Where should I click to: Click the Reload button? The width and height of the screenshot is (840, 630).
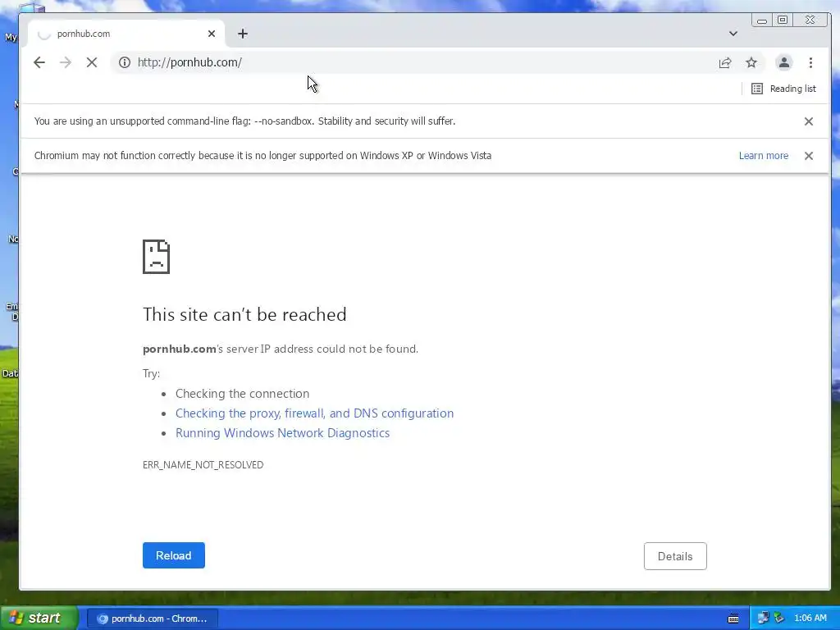click(x=174, y=555)
